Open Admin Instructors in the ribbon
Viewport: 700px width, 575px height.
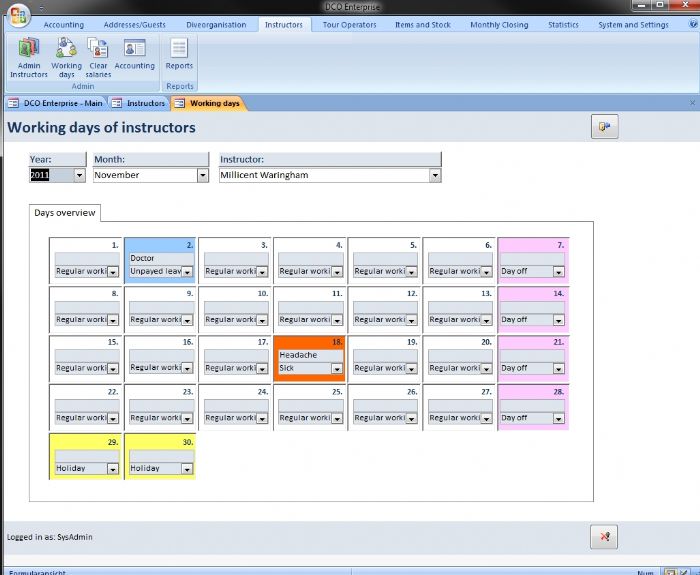click(x=28, y=56)
